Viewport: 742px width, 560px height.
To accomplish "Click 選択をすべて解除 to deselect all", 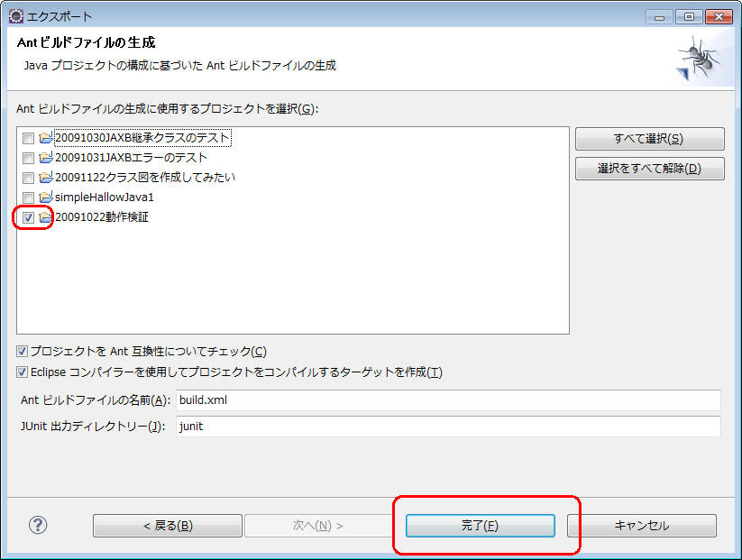I will pos(649,169).
